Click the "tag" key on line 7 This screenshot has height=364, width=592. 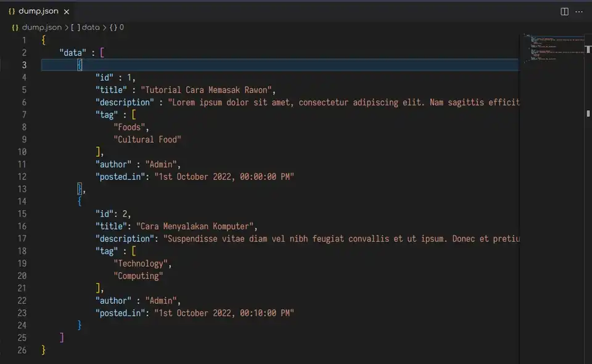coord(107,115)
